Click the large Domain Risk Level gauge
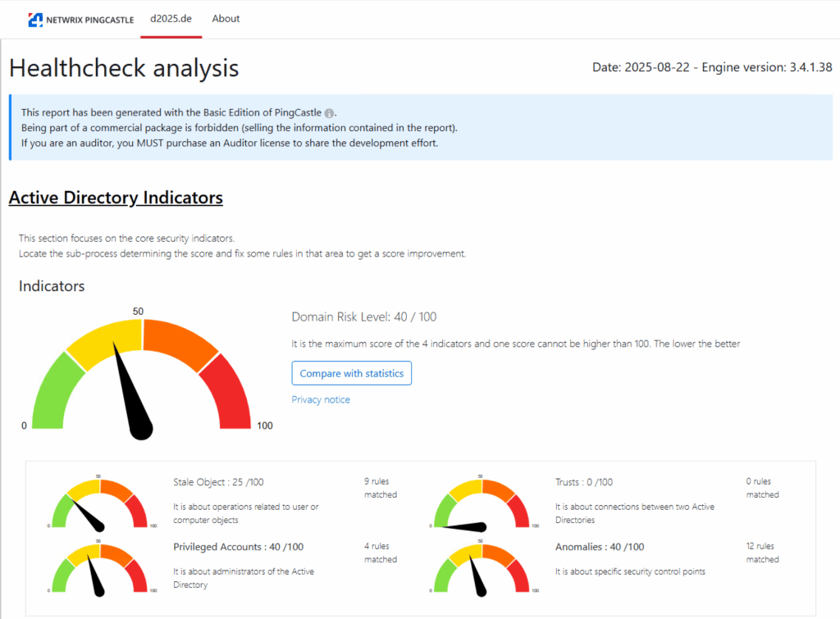The width and height of the screenshot is (840, 619). click(142, 375)
